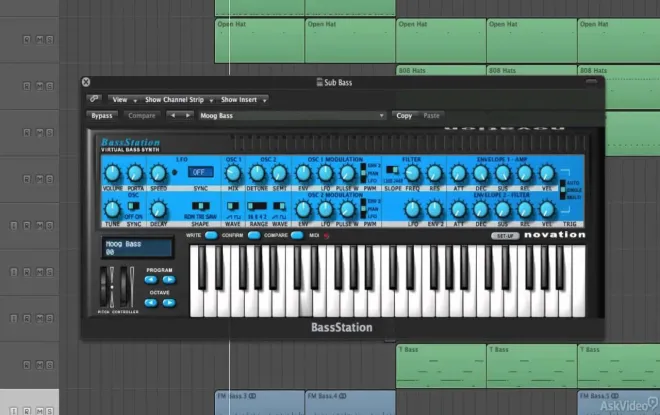The width and height of the screenshot is (660, 415).
Task: Click the Envelope 1 Amp ATT knob
Action: coord(458,173)
